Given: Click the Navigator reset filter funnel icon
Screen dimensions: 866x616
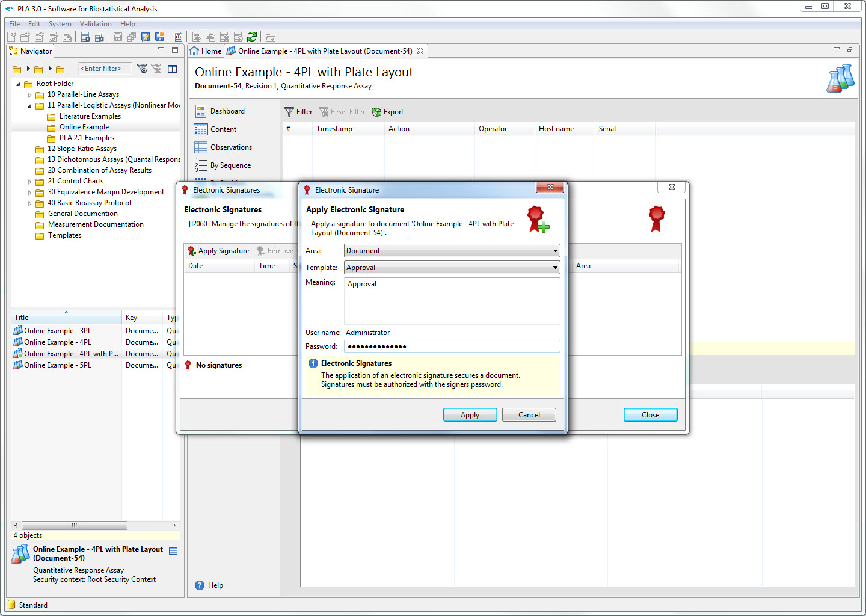Looking at the screenshot, I should point(156,69).
